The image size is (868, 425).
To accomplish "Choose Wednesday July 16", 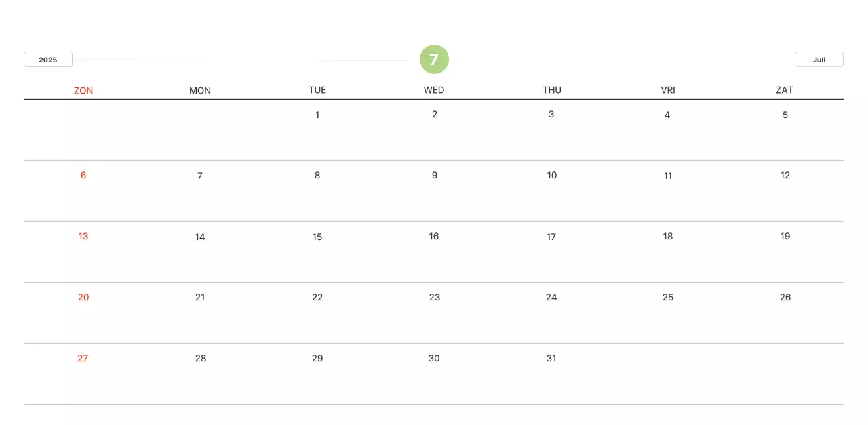I will [x=434, y=237].
